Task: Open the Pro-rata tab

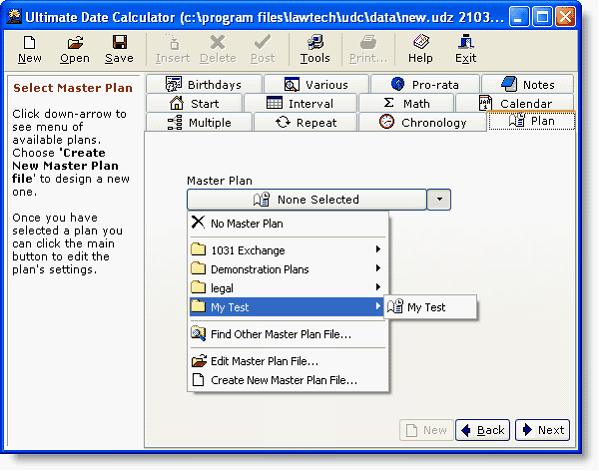Action: 425,84
